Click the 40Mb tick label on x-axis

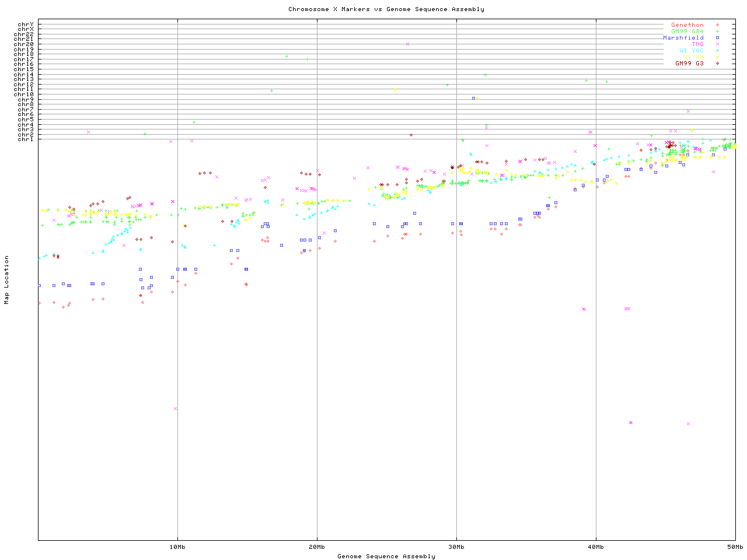(596, 547)
